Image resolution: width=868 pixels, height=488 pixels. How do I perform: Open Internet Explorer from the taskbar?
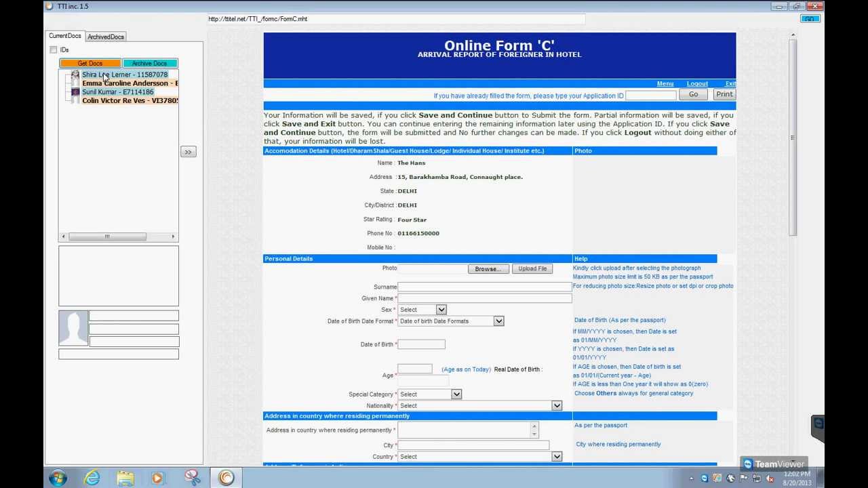[x=92, y=478]
